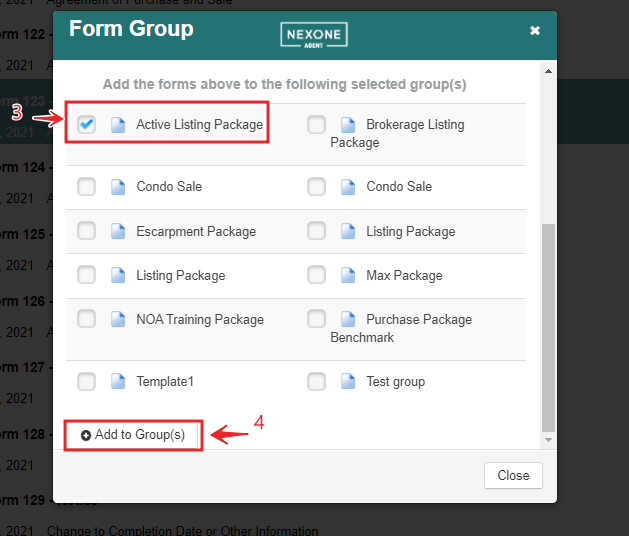Viewport: 629px width, 536px height.
Task: Tick the Template1 group checkbox
Action: [x=87, y=381]
